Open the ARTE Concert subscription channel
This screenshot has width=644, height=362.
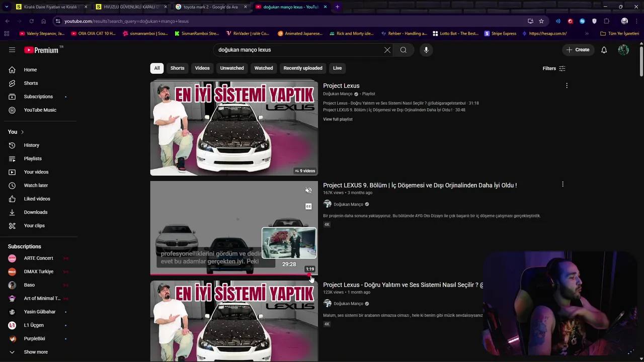pyautogui.click(x=38, y=258)
